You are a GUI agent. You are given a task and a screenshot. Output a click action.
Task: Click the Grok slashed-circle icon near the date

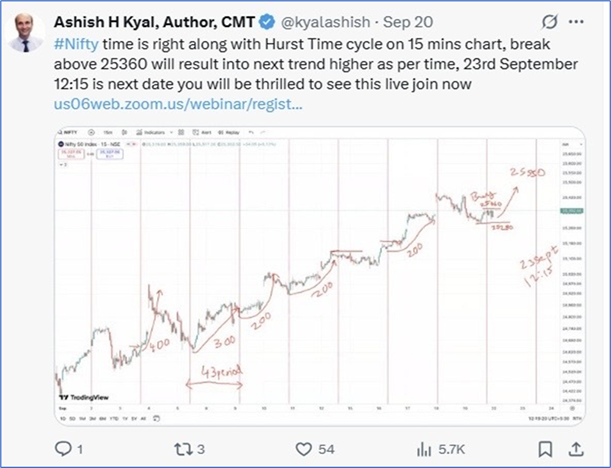click(547, 21)
